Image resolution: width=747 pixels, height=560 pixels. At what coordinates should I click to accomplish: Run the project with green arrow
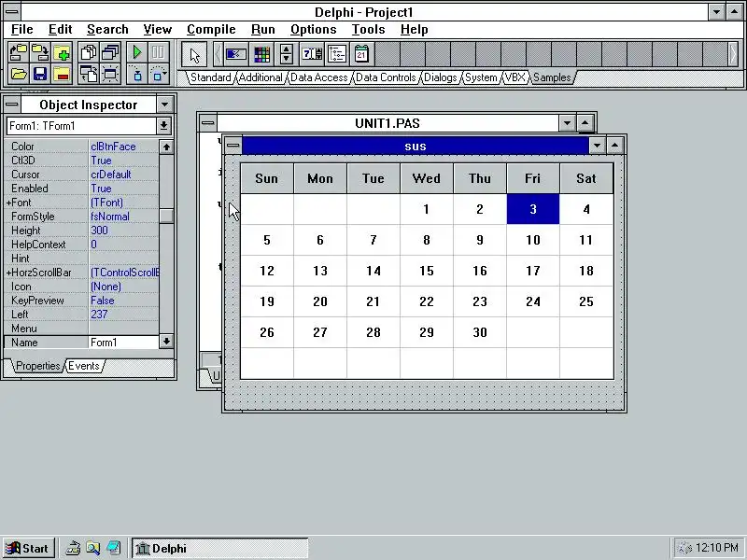tap(137, 53)
